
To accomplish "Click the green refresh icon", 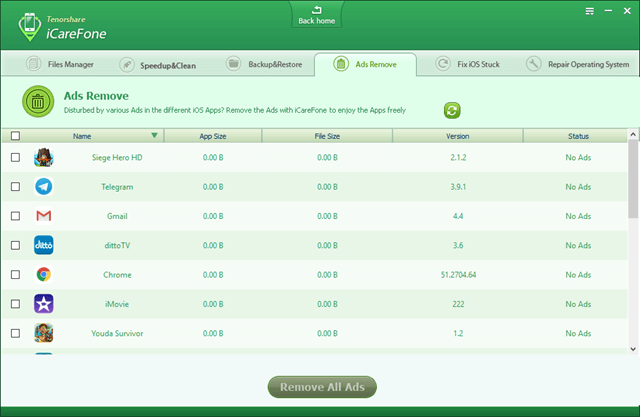I will click(452, 111).
